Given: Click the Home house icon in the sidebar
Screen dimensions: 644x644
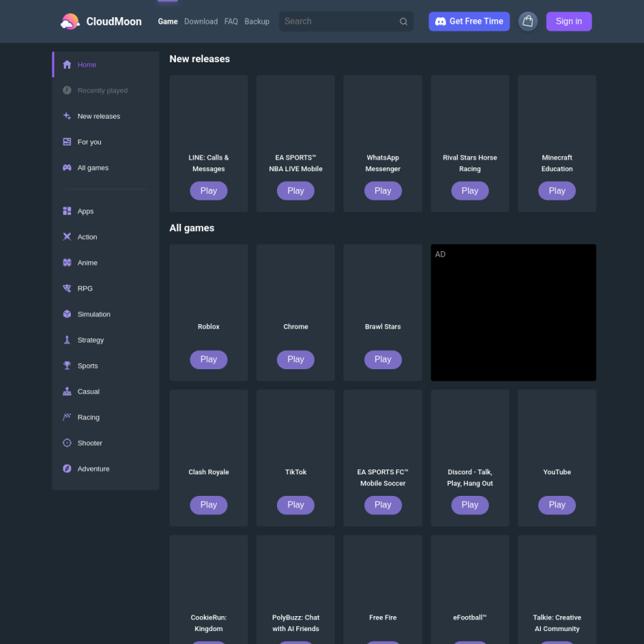Looking at the screenshot, I should pos(67,64).
